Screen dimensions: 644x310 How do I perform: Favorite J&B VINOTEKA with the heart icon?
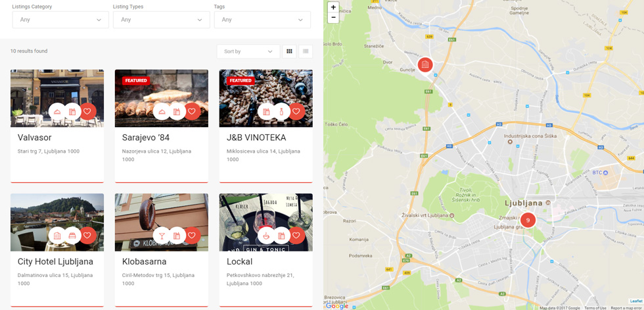296,111
